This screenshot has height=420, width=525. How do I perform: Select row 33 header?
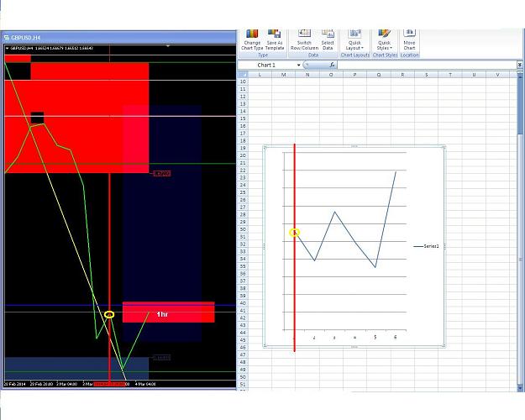(x=243, y=251)
